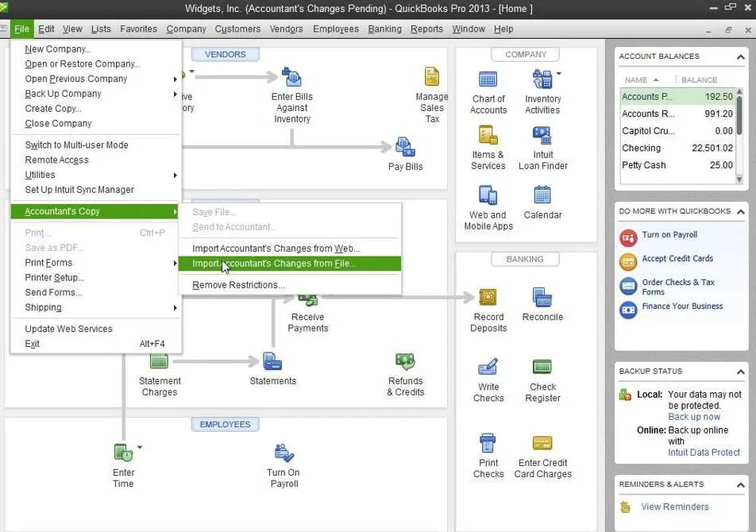756x532 pixels.
Task: Select the Capitol Cru... balance row
Action: click(677, 131)
